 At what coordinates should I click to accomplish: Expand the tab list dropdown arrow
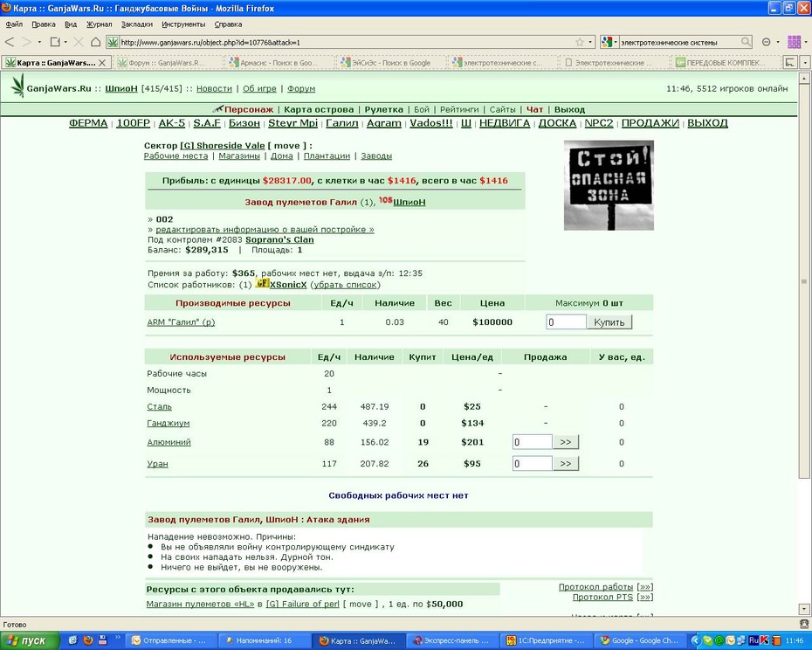(x=805, y=62)
